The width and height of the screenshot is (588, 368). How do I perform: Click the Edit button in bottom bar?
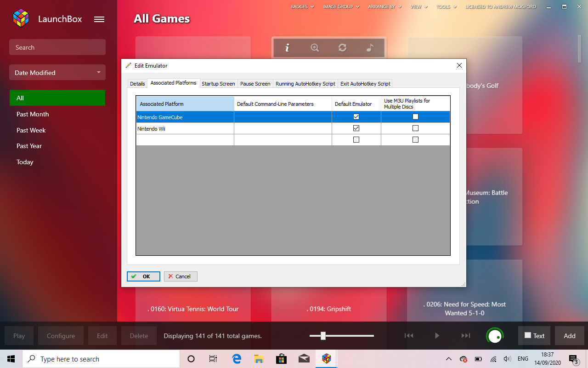(102, 336)
